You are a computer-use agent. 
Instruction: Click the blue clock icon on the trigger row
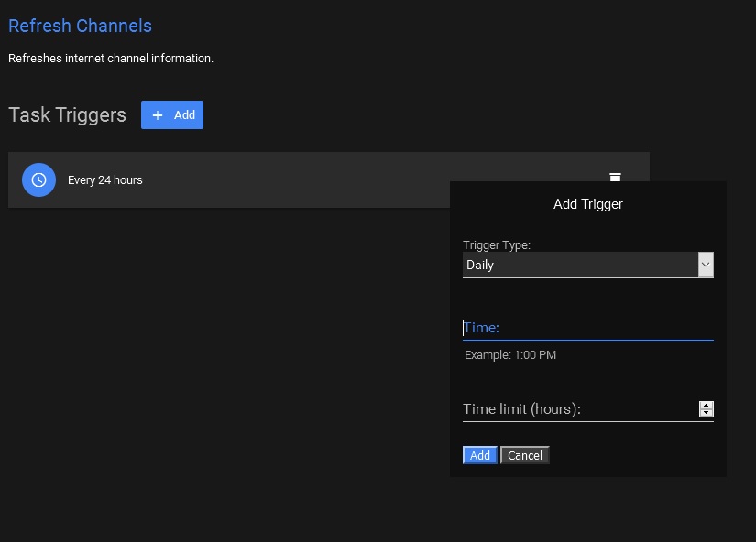click(38, 179)
